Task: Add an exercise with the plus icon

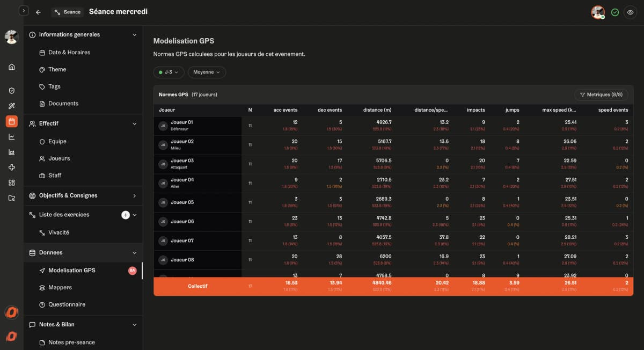Action: [x=126, y=215]
